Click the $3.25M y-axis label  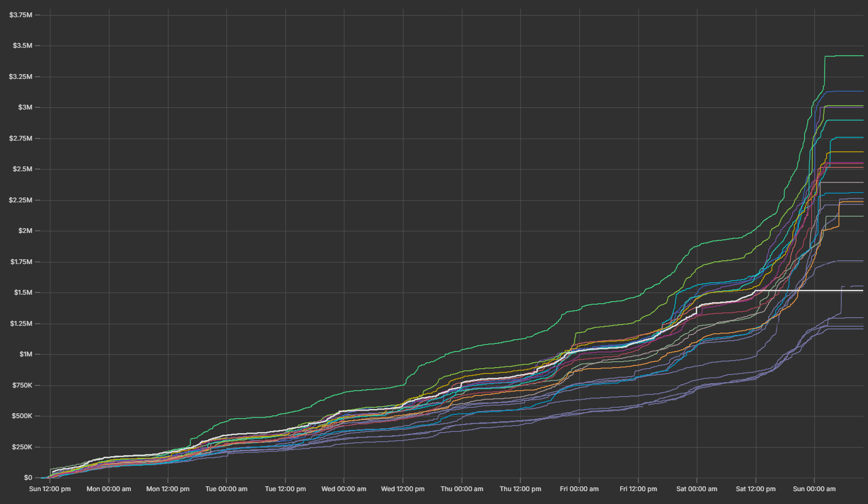21,77
